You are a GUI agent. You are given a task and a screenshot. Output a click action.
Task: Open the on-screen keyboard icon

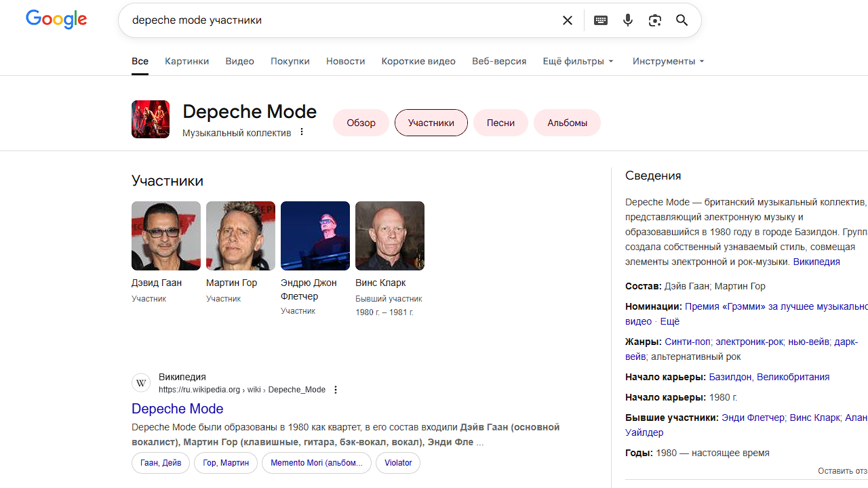pyautogui.click(x=601, y=20)
